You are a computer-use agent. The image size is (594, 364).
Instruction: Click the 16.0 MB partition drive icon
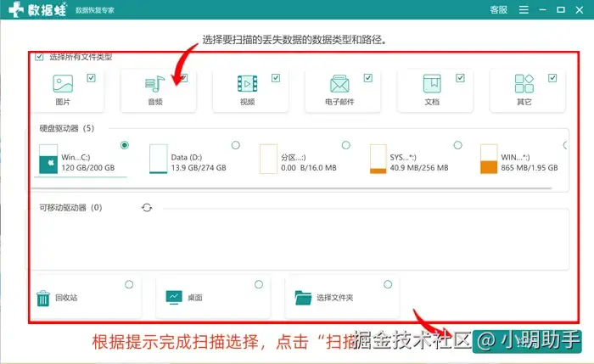269,159
